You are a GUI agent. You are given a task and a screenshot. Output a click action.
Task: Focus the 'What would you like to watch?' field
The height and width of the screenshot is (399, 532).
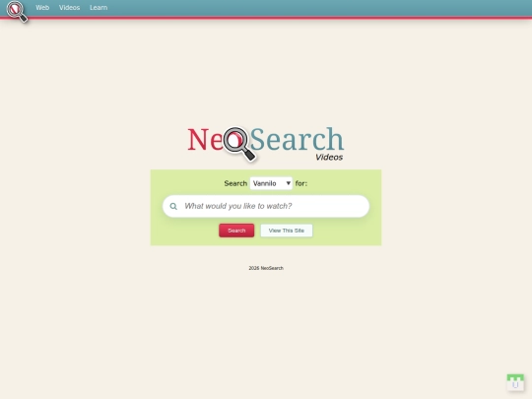coord(266,206)
